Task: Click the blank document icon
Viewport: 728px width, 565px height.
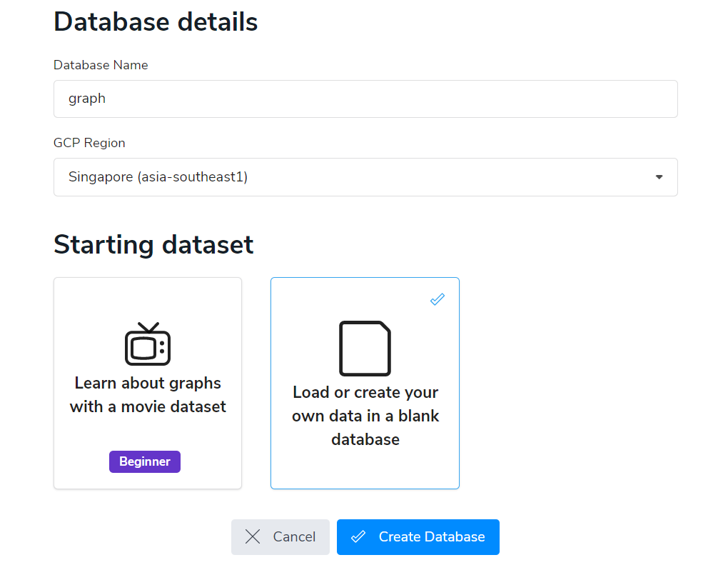Action: pyautogui.click(x=365, y=349)
